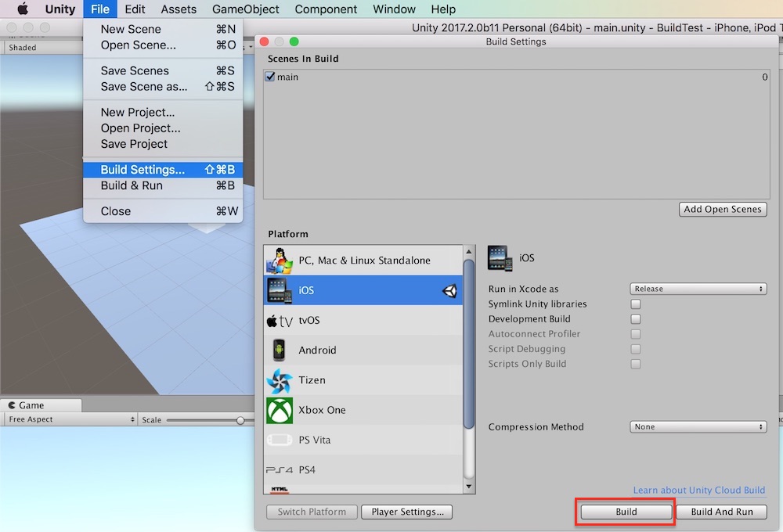Switch to the Game tab
The width and height of the screenshot is (783, 532).
pyautogui.click(x=41, y=405)
